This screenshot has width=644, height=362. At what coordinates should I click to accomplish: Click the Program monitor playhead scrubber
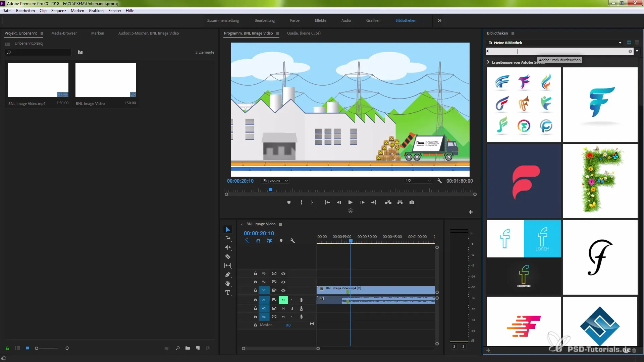270,190
